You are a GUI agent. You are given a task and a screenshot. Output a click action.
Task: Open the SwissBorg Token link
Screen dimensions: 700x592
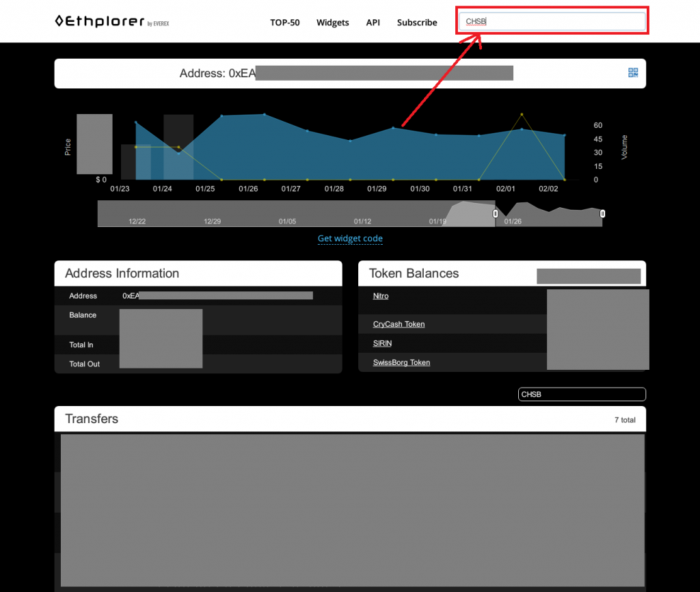pyautogui.click(x=401, y=362)
